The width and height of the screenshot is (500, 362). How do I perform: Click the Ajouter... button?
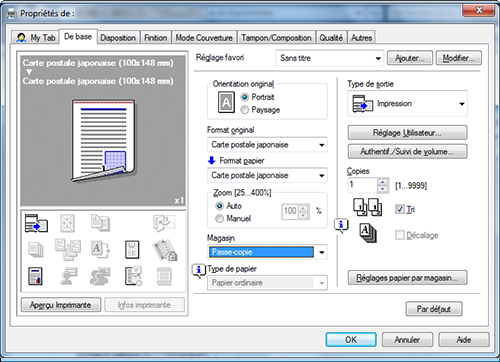[410, 58]
